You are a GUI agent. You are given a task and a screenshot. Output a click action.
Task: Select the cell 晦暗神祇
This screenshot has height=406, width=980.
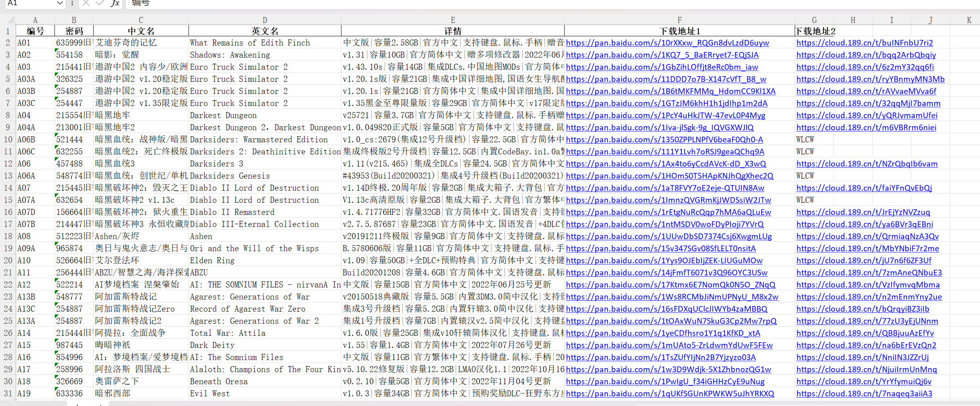tap(141, 345)
